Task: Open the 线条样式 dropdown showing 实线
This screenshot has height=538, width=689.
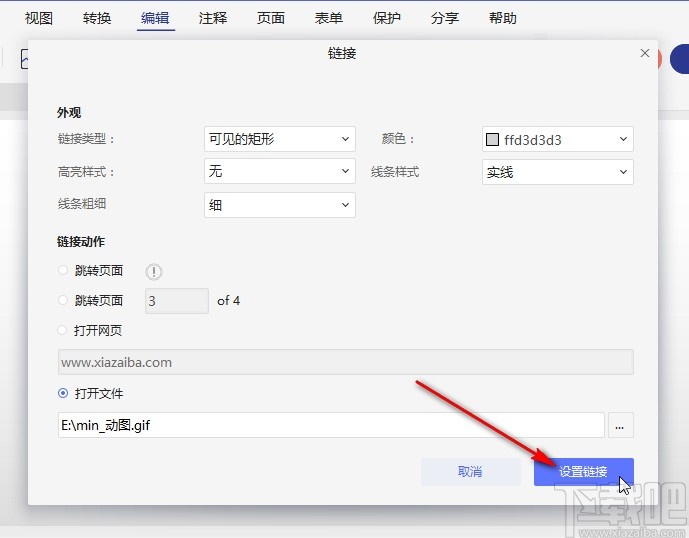Action: [558, 172]
